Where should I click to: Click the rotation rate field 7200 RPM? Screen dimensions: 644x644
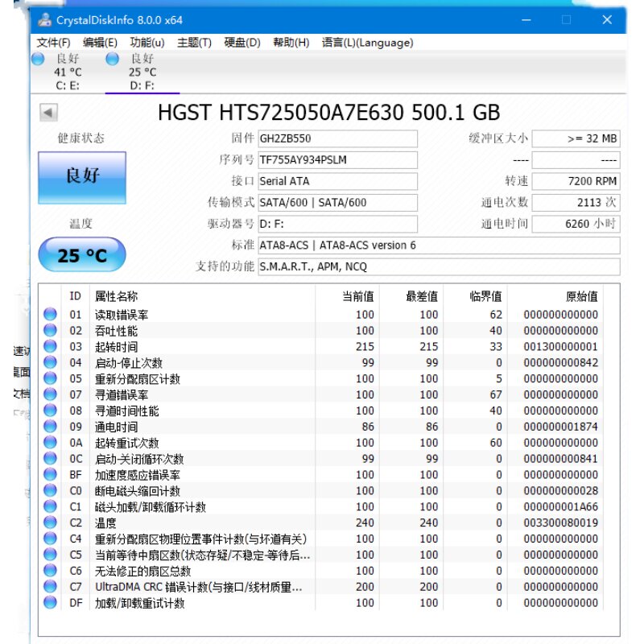[576, 182]
